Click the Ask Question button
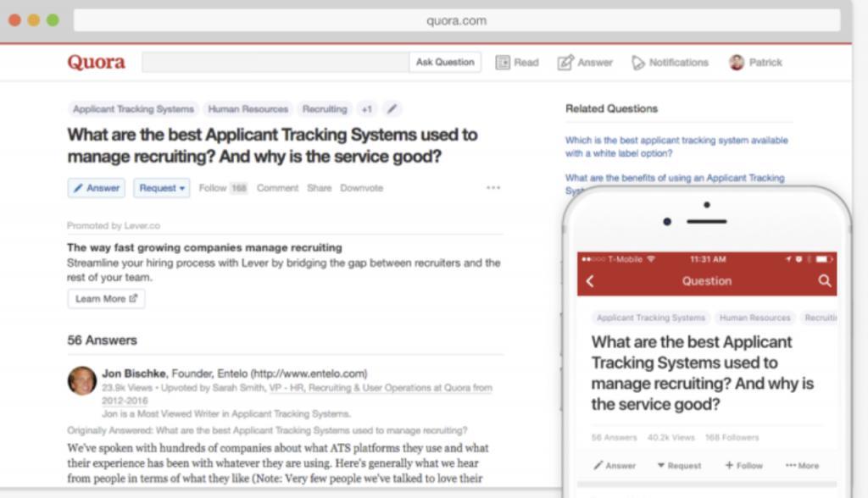Screen dimensions: 868x498 click(445, 62)
